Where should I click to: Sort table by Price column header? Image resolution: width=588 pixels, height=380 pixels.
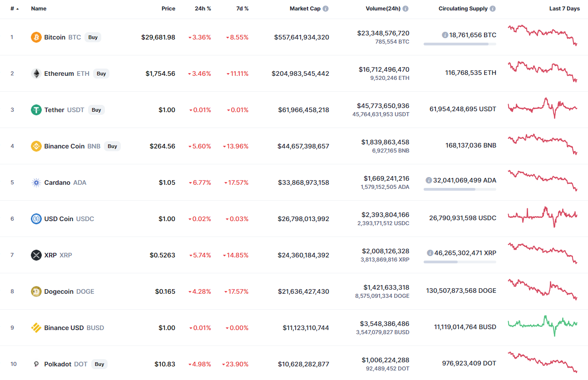[x=168, y=9]
